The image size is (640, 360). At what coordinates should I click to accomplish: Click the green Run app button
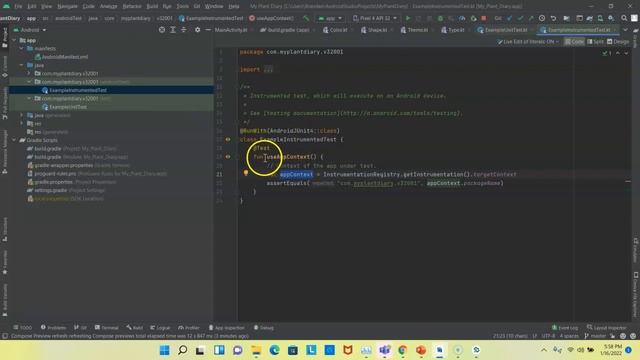408,18
